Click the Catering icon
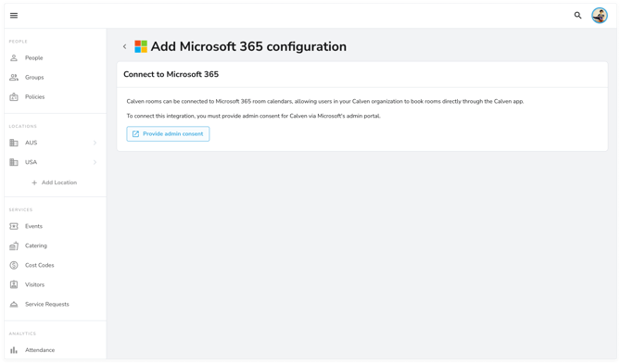The width and height of the screenshot is (621, 364). click(x=14, y=245)
